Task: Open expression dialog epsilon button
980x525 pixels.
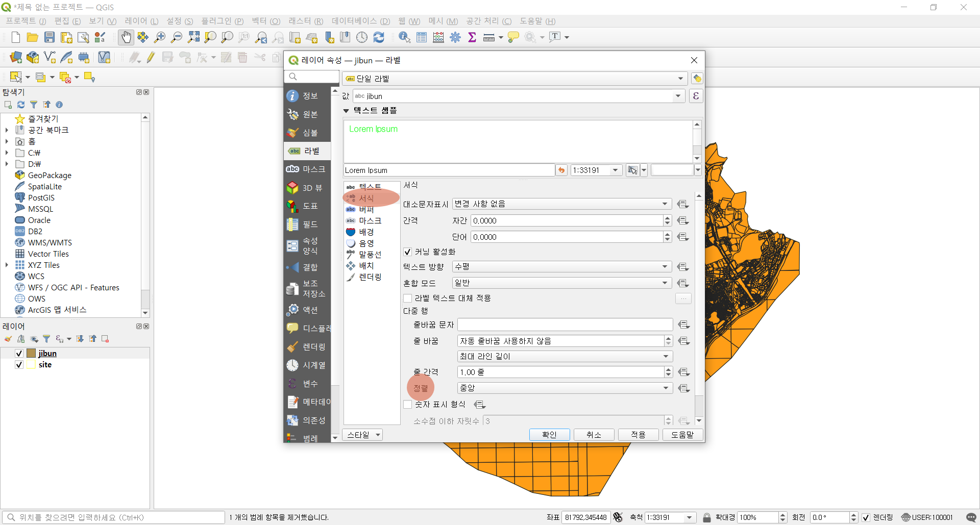Action: tap(696, 96)
